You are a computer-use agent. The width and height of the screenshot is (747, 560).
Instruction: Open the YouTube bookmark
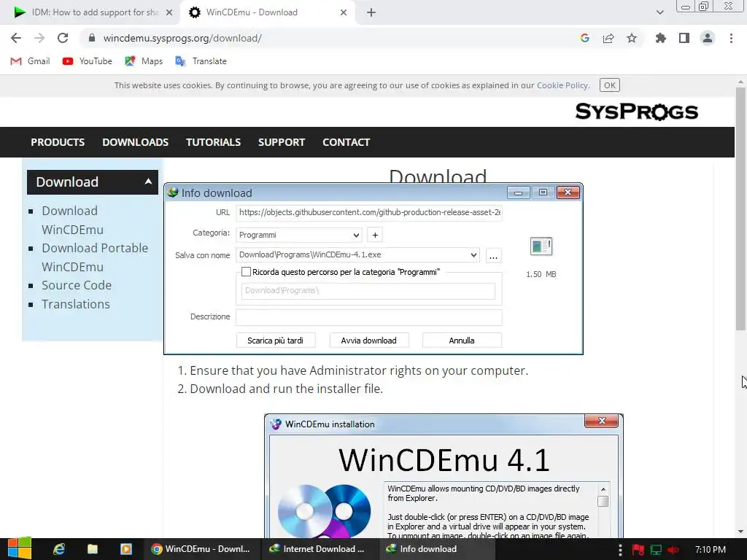[x=88, y=61]
